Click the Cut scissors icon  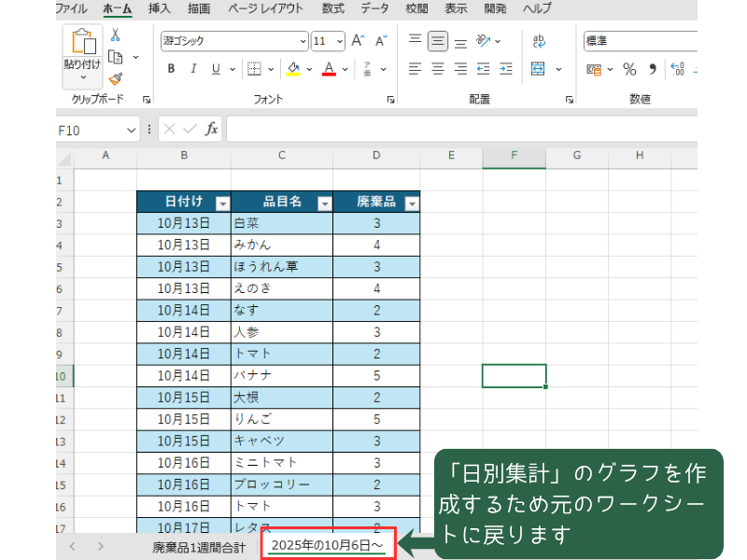(116, 35)
